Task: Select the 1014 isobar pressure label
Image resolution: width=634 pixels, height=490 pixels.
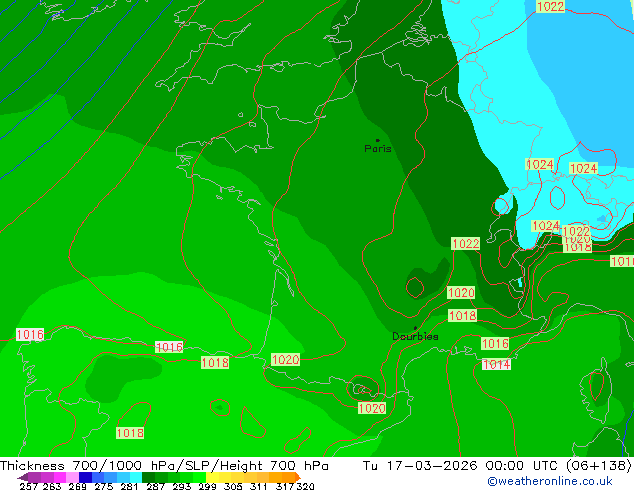Action: 497,364
